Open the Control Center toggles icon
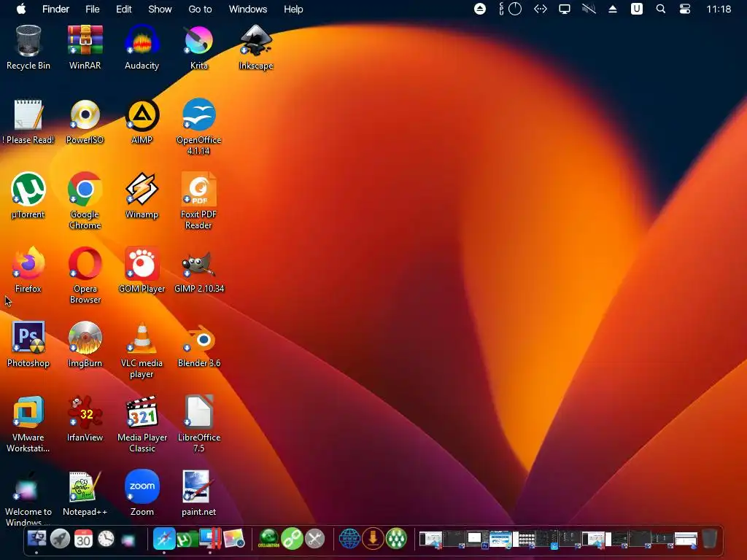 click(x=684, y=9)
